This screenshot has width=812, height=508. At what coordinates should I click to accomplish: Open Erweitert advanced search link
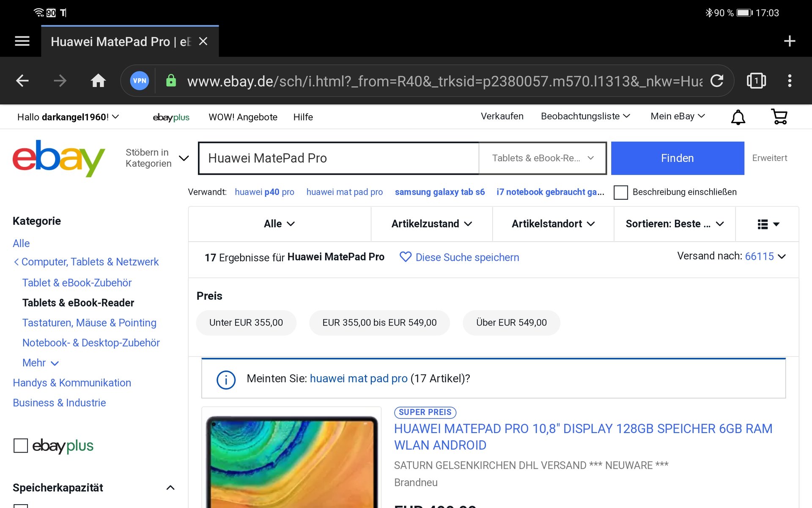point(769,158)
